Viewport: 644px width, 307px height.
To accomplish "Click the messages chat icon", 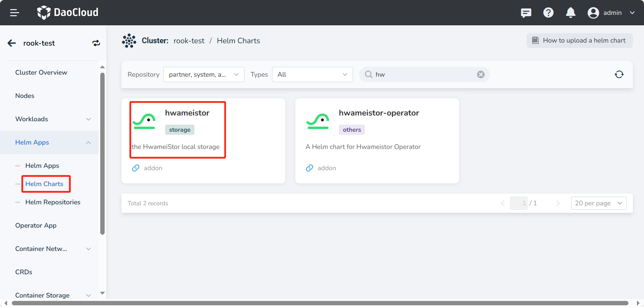I will tap(526, 13).
